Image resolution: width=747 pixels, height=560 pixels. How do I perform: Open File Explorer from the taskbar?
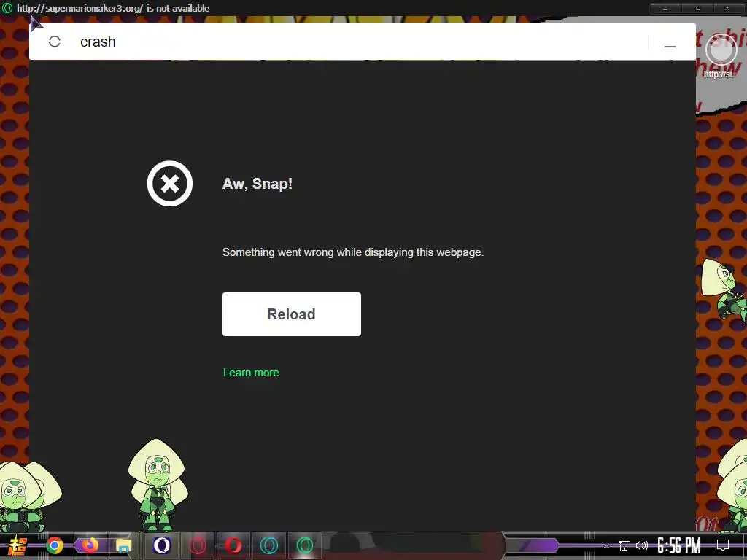pyautogui.click(x=124, y=545)
